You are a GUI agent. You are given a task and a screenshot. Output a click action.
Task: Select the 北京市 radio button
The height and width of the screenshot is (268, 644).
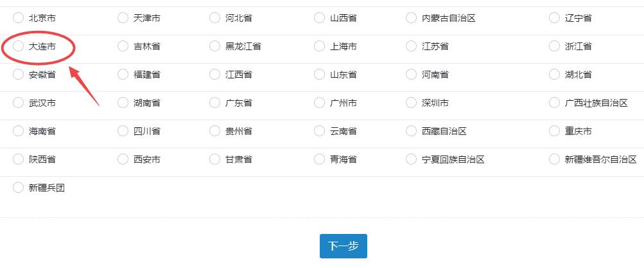pyautogui.click(x=18, y=18)
